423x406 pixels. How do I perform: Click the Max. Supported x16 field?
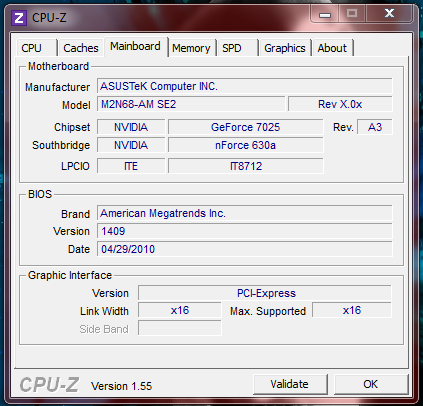coord(352,310)
